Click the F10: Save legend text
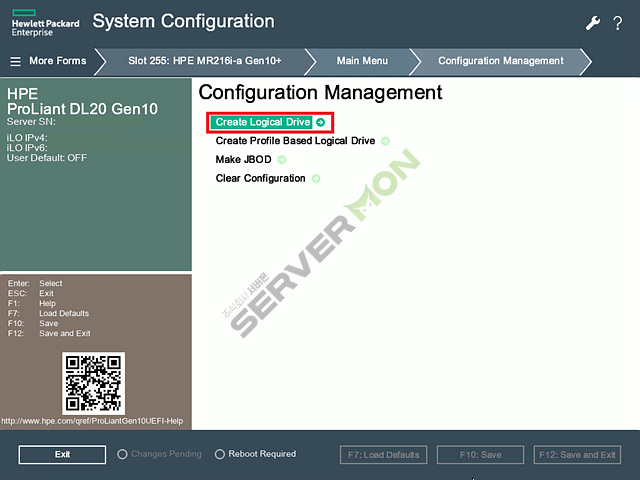This screenshot has width=640, height=480. pyautogui.click(x=33, y=323)
